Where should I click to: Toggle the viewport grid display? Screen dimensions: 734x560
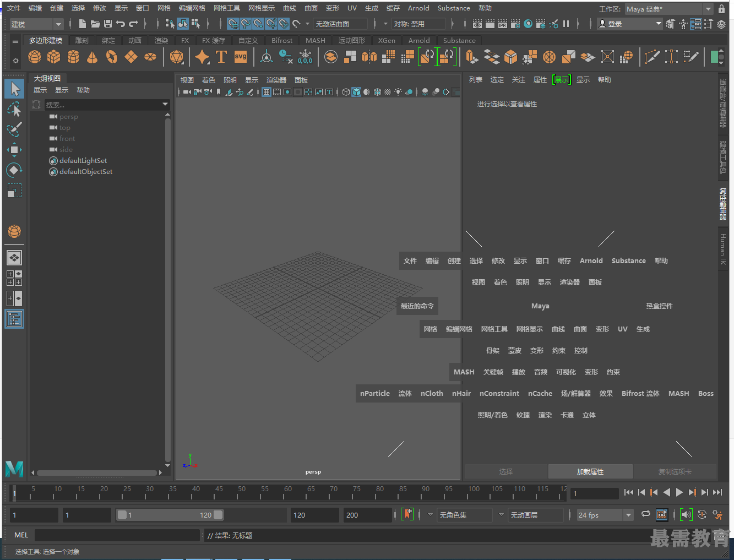[267, 92]
